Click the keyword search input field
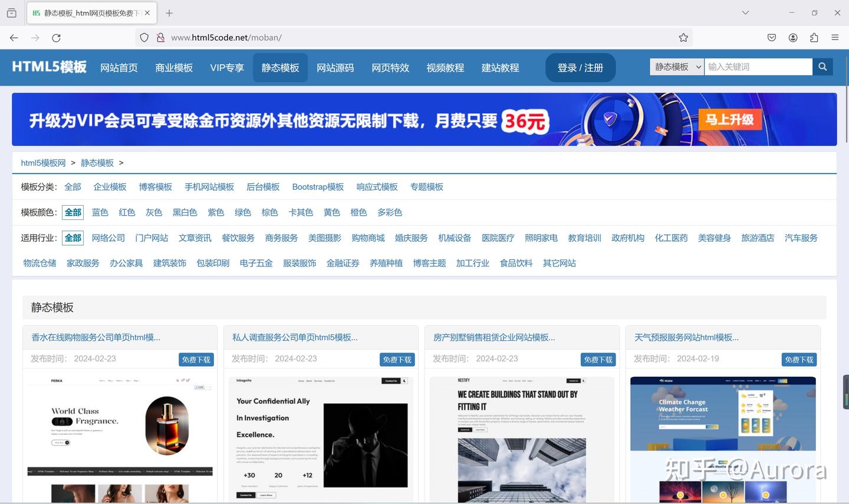849x504 pixels. [x=758, y=67]
